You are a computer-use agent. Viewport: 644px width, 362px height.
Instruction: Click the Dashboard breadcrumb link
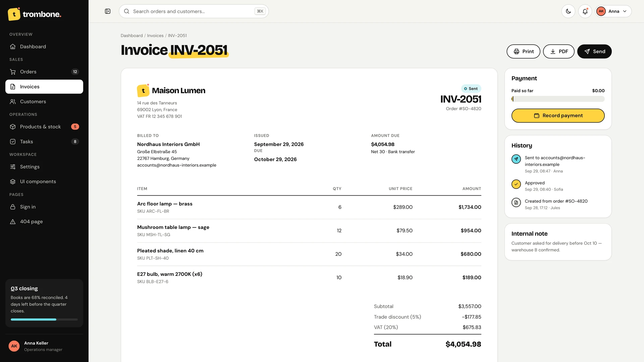(131, 36)
